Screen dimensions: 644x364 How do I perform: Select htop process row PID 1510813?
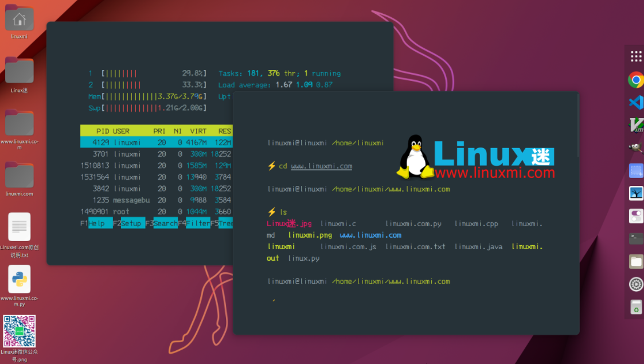click(157, 165)
